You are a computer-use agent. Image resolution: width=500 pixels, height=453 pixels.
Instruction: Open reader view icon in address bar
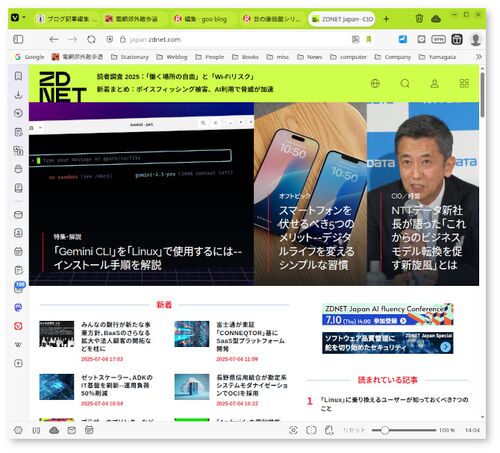(x=356, y=39)
